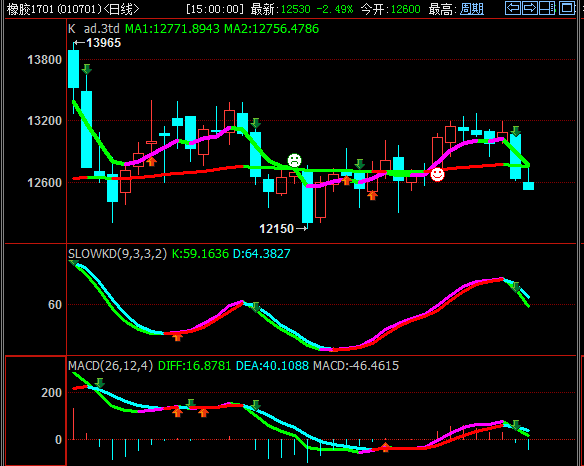Click the orange up arrow in SLOWKD panel
Viewport: 584px width, 466px height.
178,337
